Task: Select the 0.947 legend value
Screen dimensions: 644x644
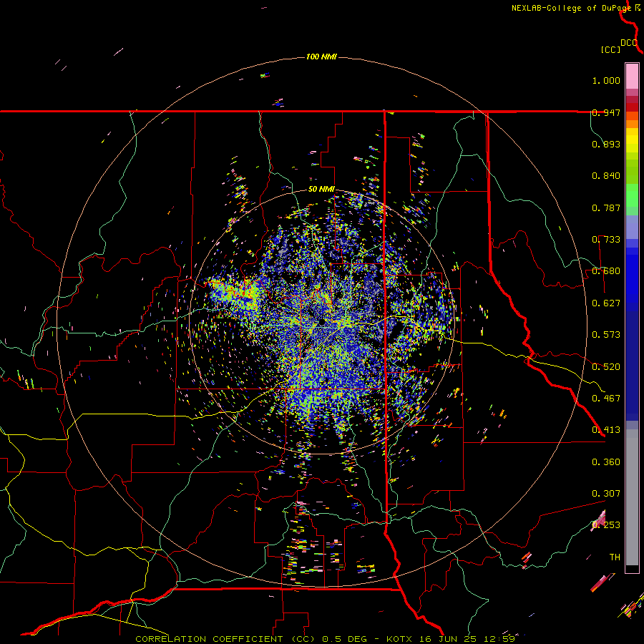Action: click(606, 112)
